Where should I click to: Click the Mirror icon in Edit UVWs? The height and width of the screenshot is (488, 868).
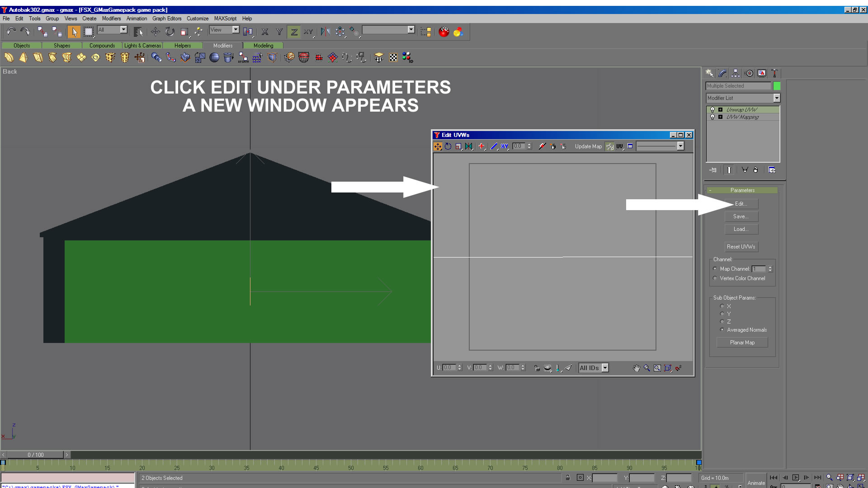click(469, 146)
